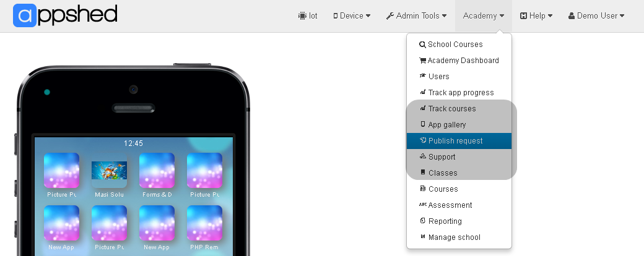Click the Admin Tools wrench icon
The height and width of the screenshot is (256, 644).
[389, 16]
